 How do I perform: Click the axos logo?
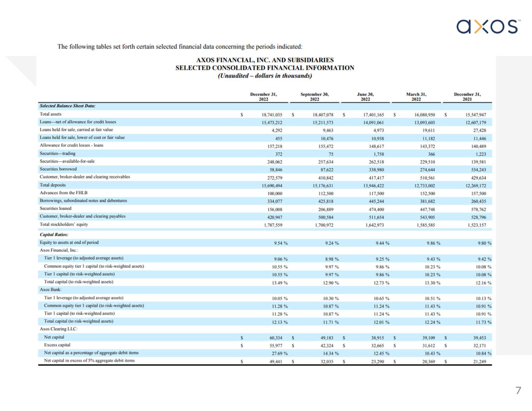(489, 26)
